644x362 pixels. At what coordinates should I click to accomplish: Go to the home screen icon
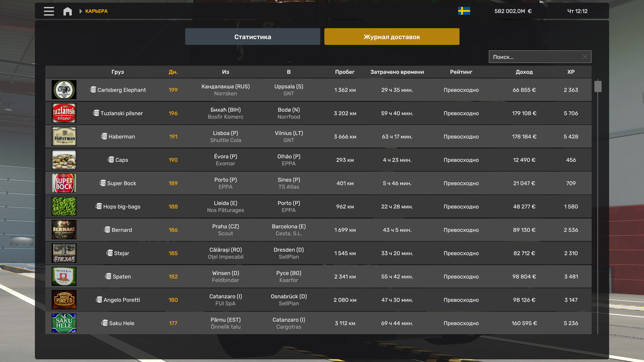67,11
